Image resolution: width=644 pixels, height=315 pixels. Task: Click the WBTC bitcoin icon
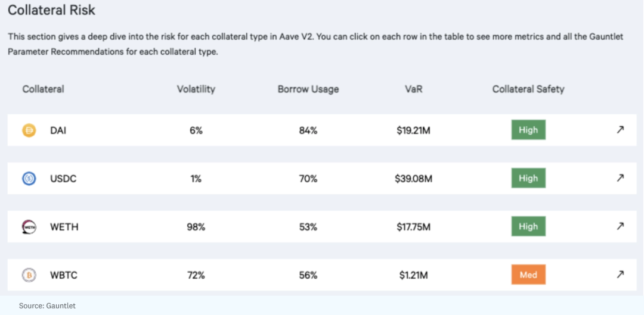(x=29, y=275)
